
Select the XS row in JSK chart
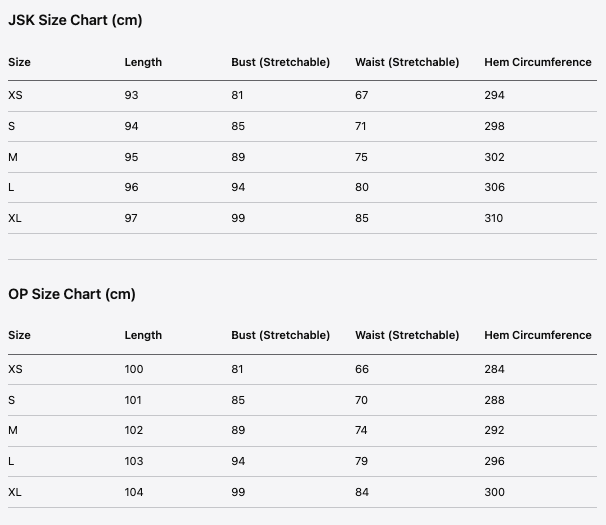(15, 96)
